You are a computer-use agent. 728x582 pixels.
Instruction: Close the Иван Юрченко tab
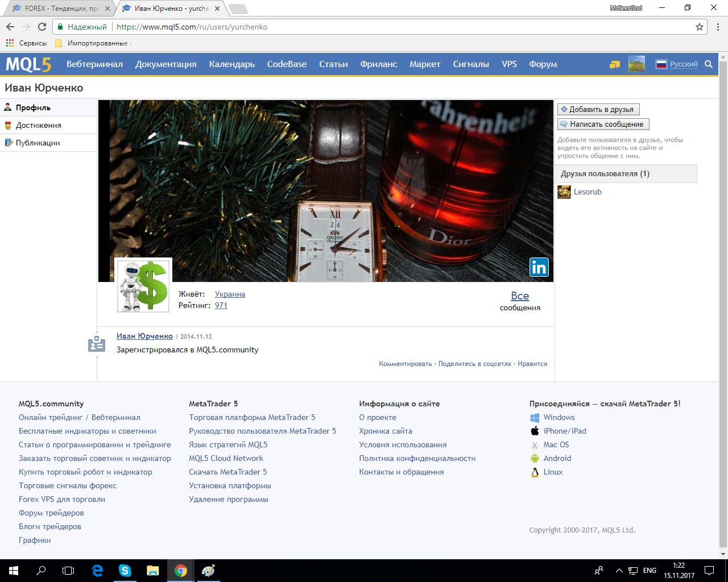point(217,9)
